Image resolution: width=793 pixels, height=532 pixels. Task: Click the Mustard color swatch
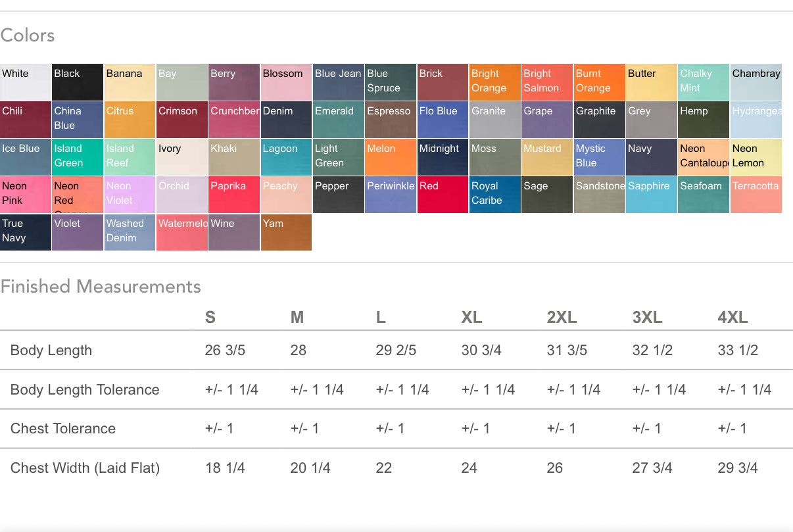point(547,157)
